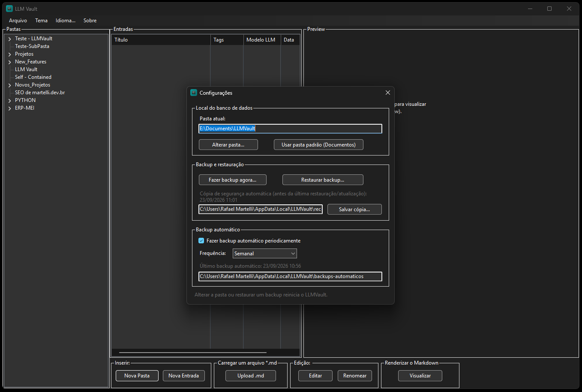Minimize the LLM Vault window

click(530, 9)
